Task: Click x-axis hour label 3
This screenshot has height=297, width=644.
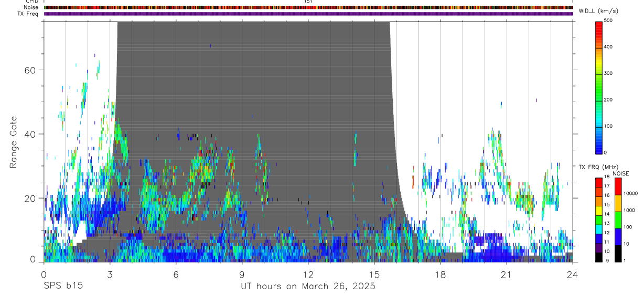Action: coord(110,274)
